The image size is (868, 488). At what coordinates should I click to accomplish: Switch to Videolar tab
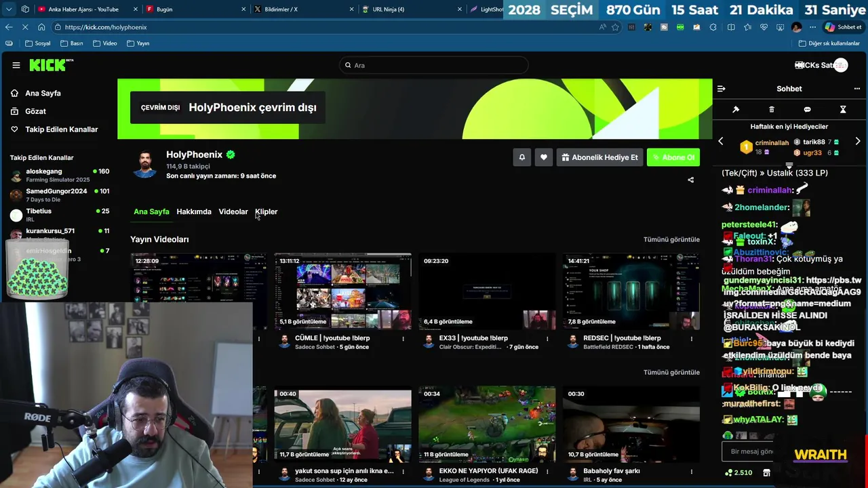pos(233,211)
